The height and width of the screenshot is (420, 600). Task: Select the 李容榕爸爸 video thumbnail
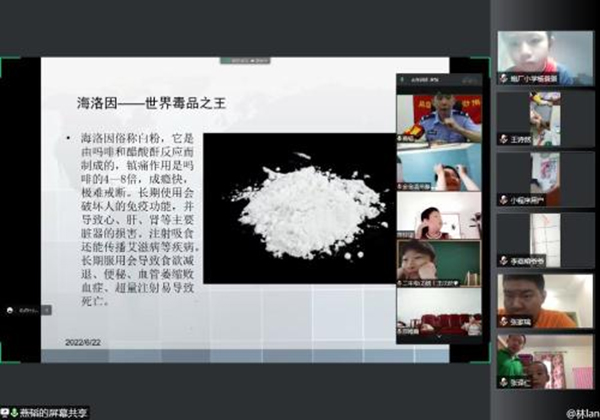coord(545,238)
